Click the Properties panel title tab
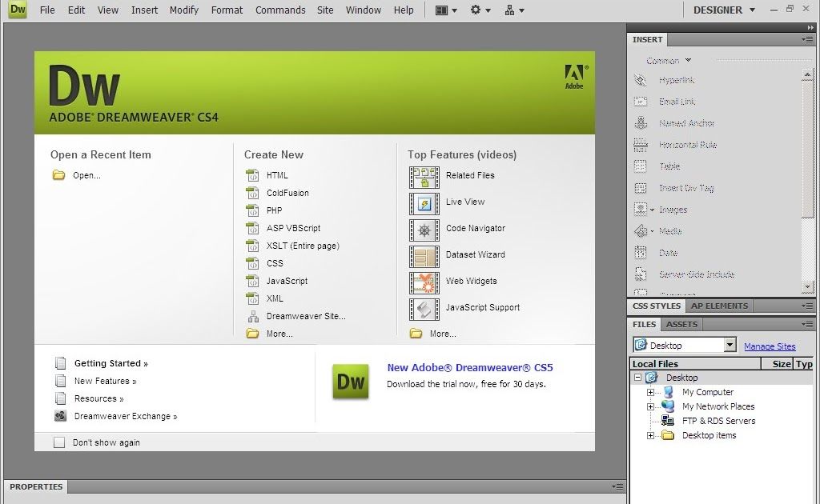Image resolution: width=820 pixels, height=504 pixels. pos(36,486)
